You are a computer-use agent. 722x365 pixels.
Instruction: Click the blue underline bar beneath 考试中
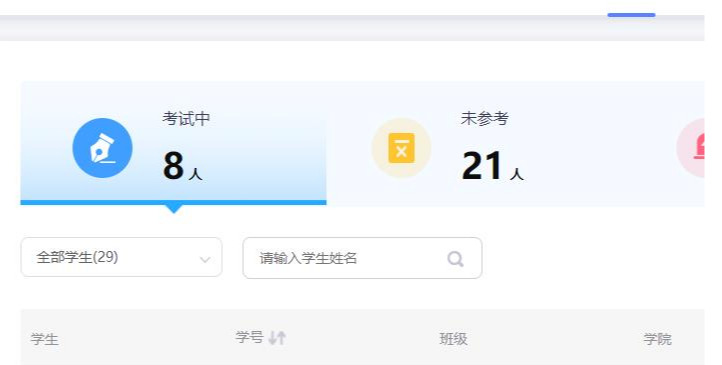click(174, 203)
